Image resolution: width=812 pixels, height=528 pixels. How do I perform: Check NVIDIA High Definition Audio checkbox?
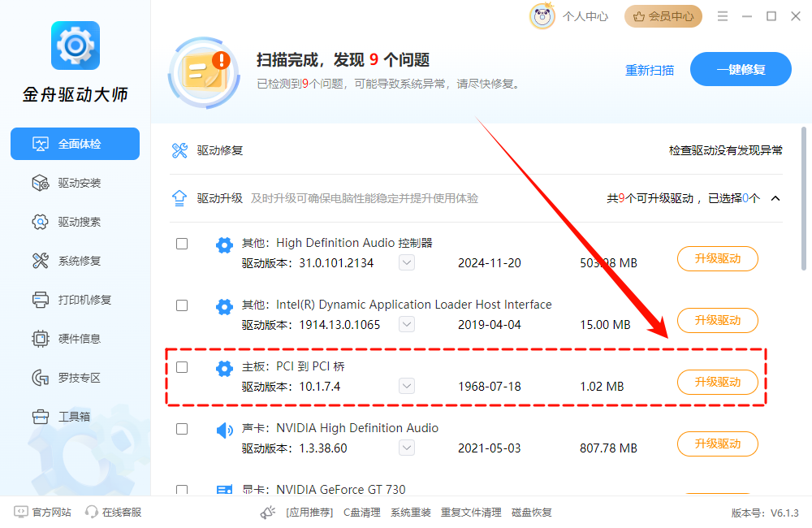click(182, 429)
